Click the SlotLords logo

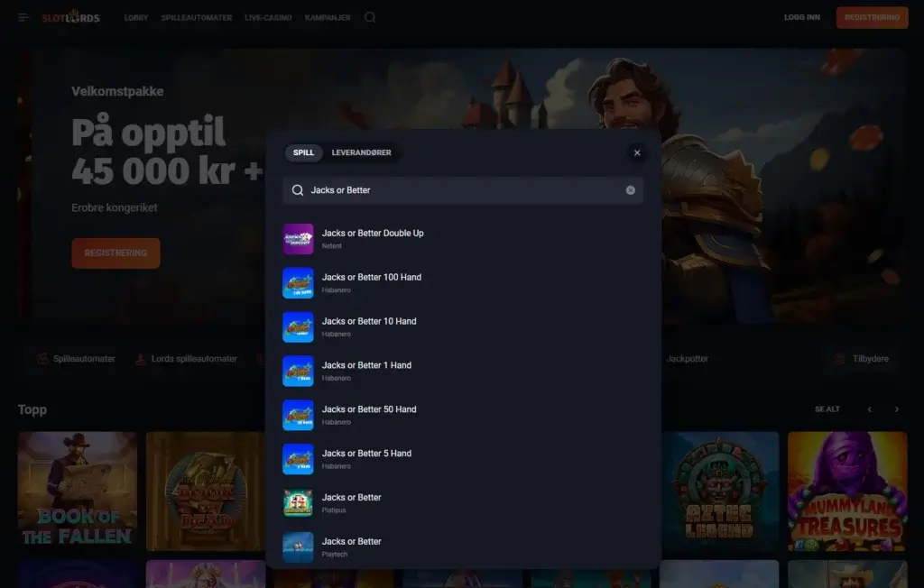coord(70,17)
